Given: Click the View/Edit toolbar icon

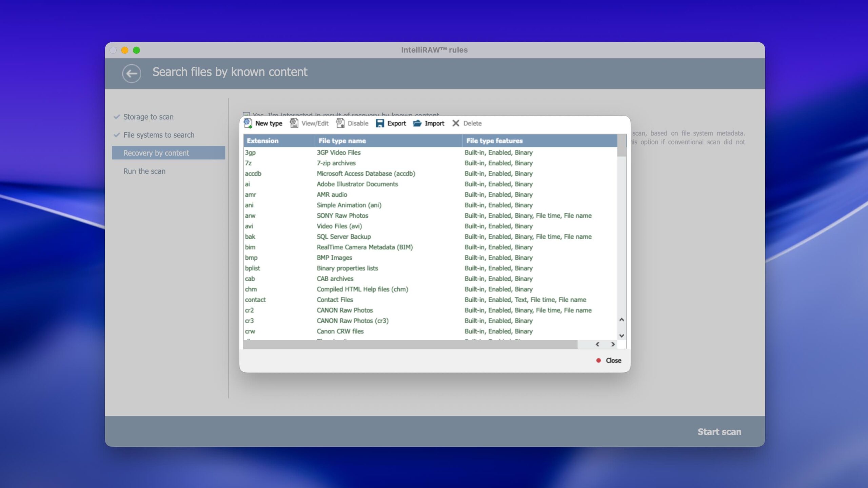Looking at the screenshot, I should pos(294,123).
